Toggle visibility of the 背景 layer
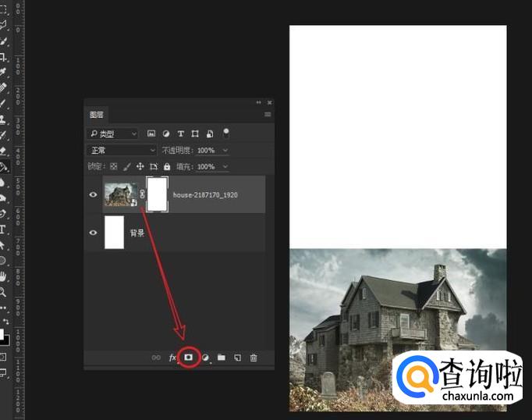 [x=94, y=233]
